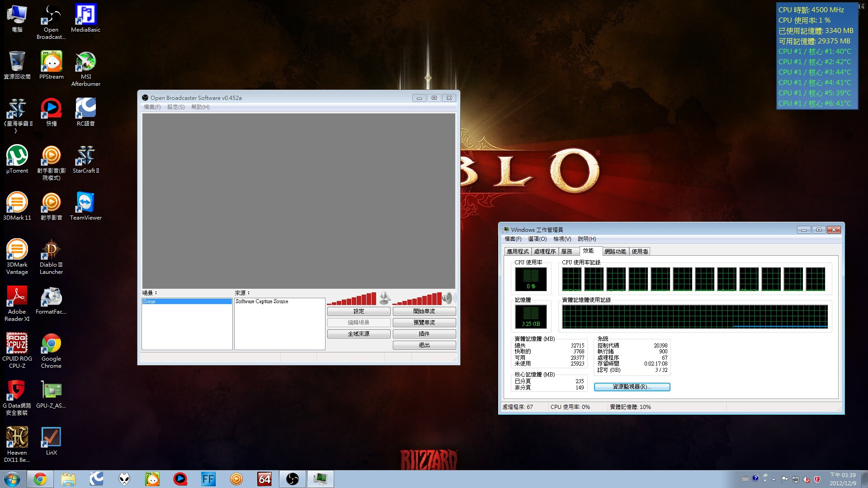This screenshot has width=868, height=488.
Task: Open 檔案(F) menu in Task Manager
Action: (x=513, y=239)
